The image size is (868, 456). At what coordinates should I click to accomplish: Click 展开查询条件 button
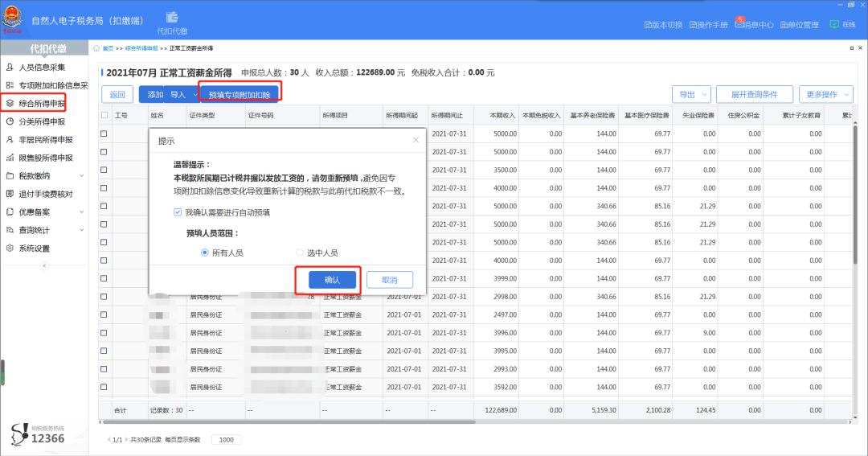coord(754,94)
